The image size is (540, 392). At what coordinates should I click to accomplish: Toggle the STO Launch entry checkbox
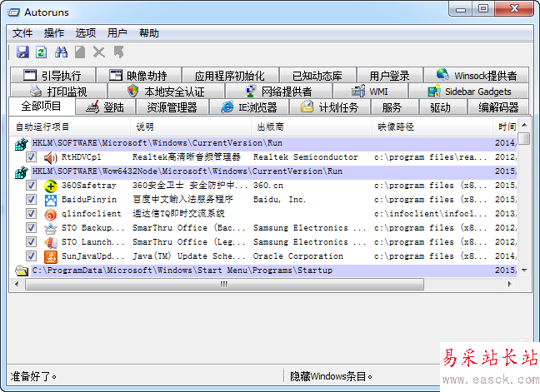(x=32, y=241)
